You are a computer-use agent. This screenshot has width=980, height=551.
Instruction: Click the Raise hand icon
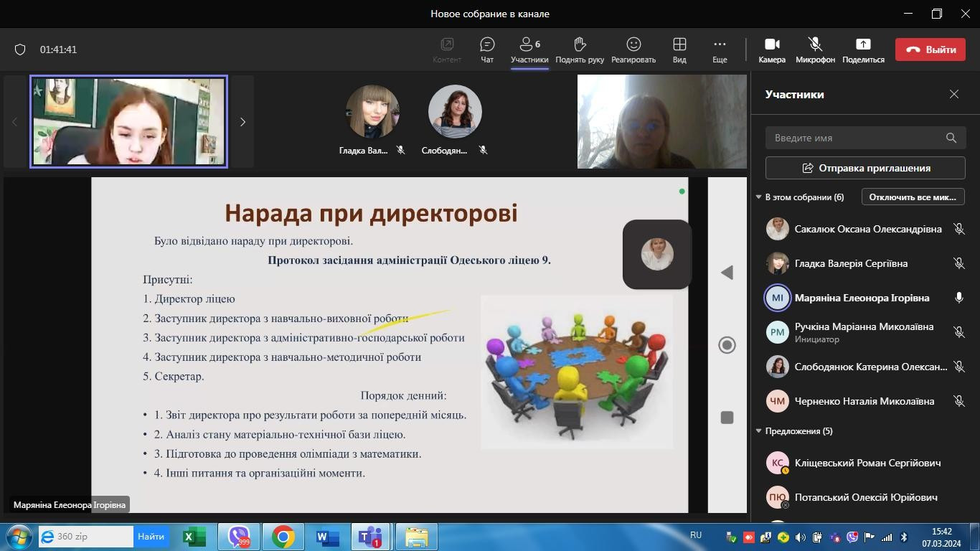pos(580,50)
